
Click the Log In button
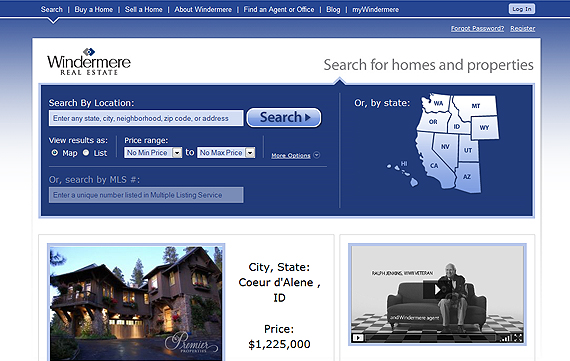pyautogui.click(x=522, y=9)
